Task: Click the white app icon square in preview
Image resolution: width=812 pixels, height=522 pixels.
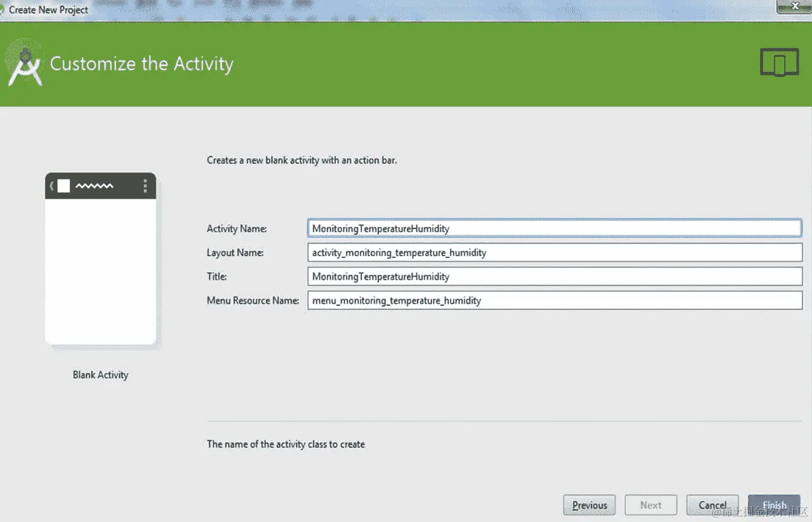Action: tap(63, 186)
